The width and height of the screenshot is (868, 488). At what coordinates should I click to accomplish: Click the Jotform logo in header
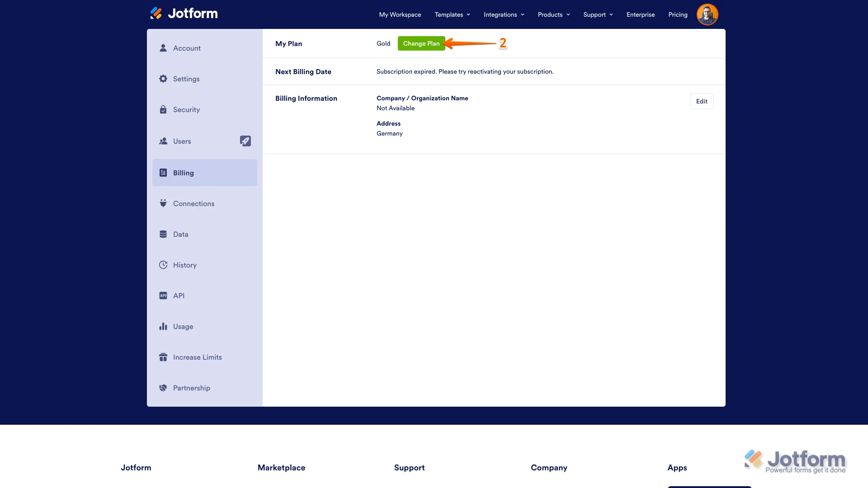184,14
